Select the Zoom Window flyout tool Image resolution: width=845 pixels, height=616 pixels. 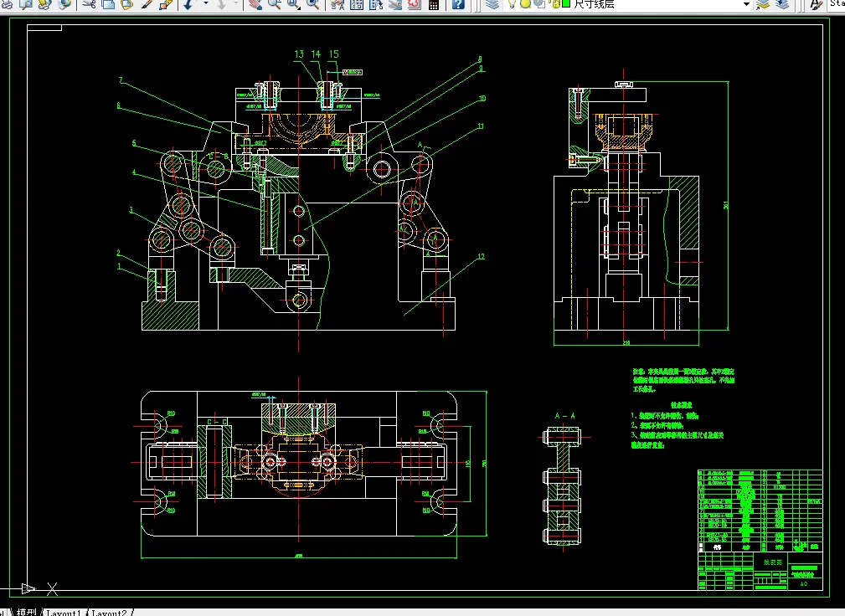(294, 4)
